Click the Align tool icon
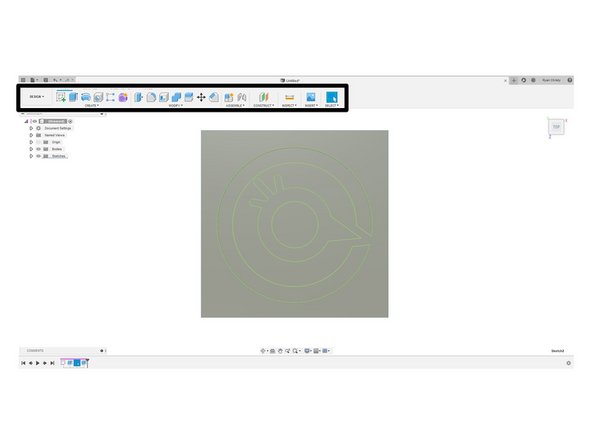Viewport: 592px width, 444px height. [x=214, y=97]
